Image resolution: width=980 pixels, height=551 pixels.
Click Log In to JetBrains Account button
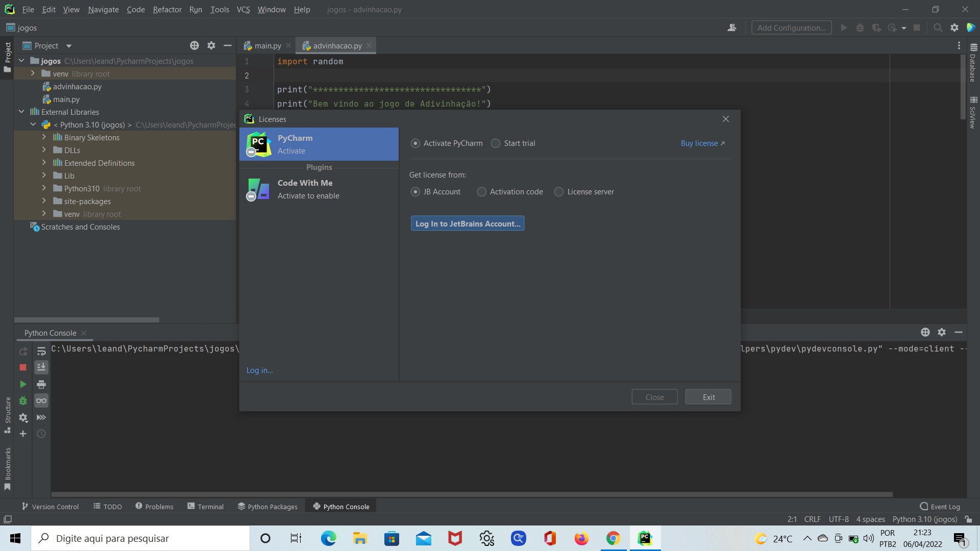click(x=468, y=222)
